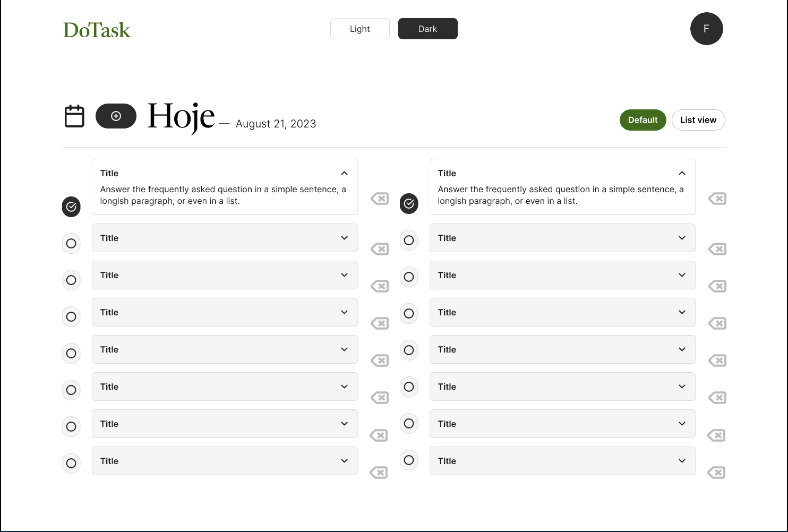
Task: Select the Default view button
Action: (643, 120)
